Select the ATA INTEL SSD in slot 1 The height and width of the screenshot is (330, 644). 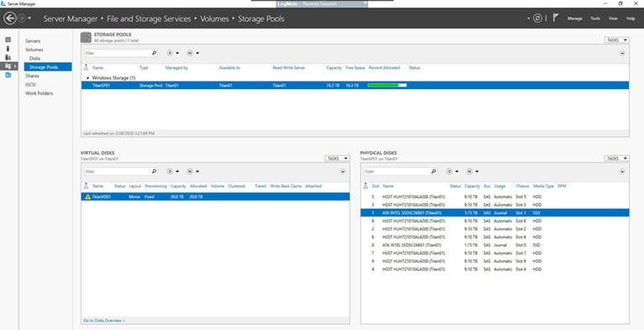point(495,213)
